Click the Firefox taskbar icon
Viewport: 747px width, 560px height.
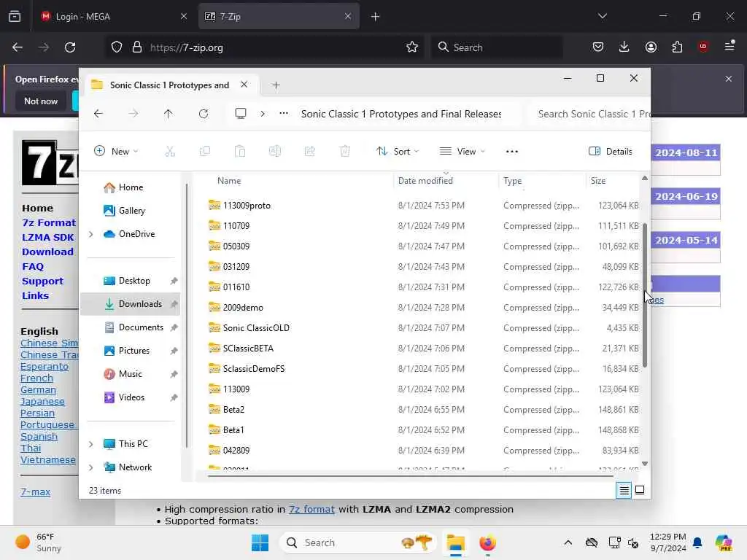(487, 542)
